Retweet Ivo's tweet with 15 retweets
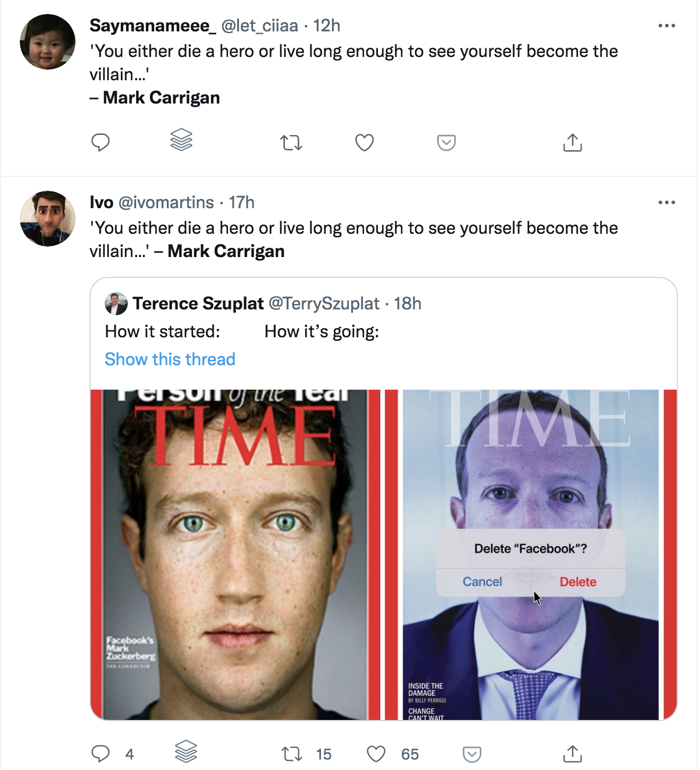The image size is (700, 770). coord(291,754)
